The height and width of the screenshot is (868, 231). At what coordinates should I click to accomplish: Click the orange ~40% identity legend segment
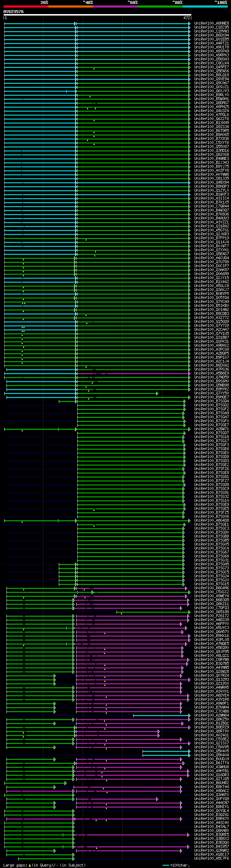pyautogui.click(x=71, y=6)
